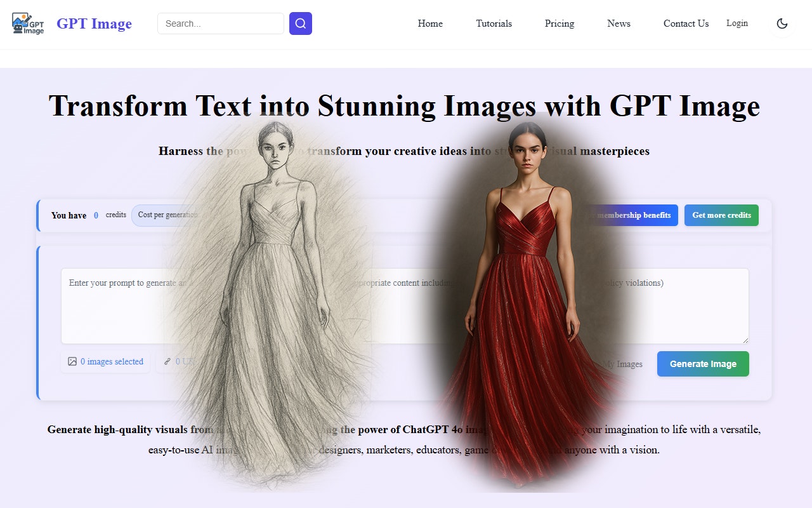Image resolution: width=812 pixels, height=508 pixels.
Task: Focus the Search input field
Action: (x=221, y=23)
